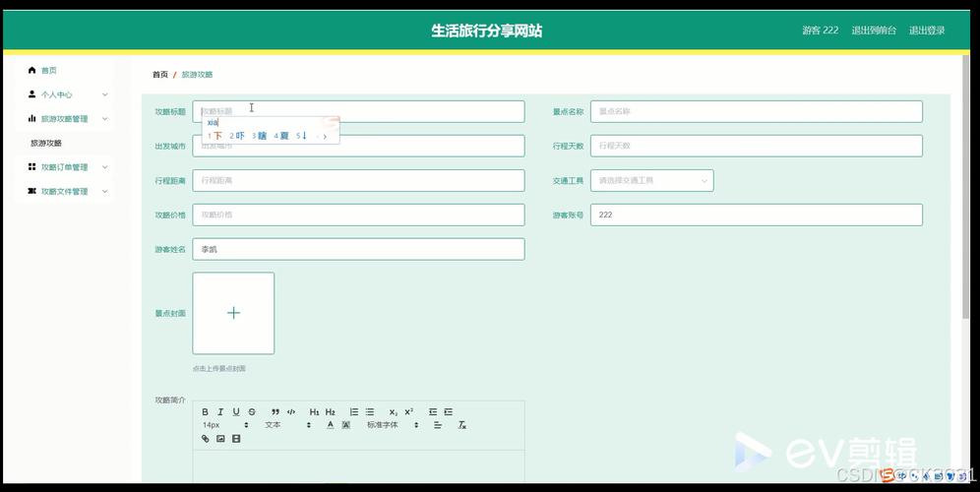Apply subscript formatting
980x492 pixels.
click(x=394, y=412)
